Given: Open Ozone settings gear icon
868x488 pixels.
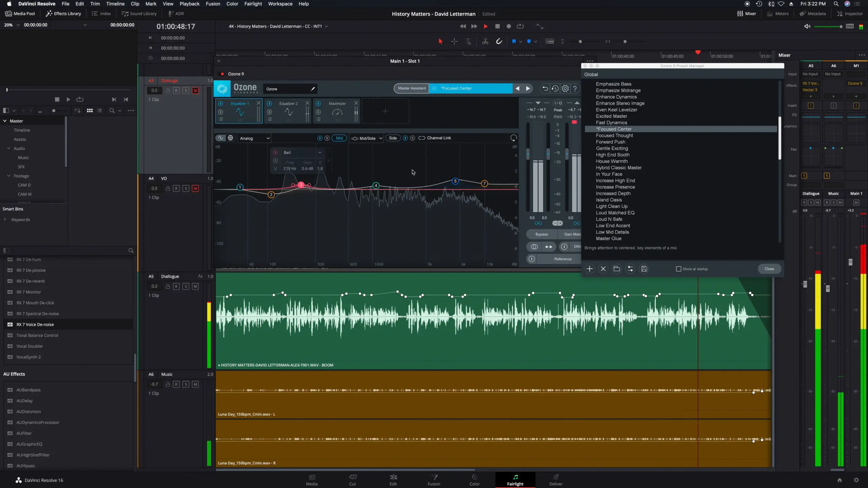Looking at the screenshot, I should tap(565, 88).
